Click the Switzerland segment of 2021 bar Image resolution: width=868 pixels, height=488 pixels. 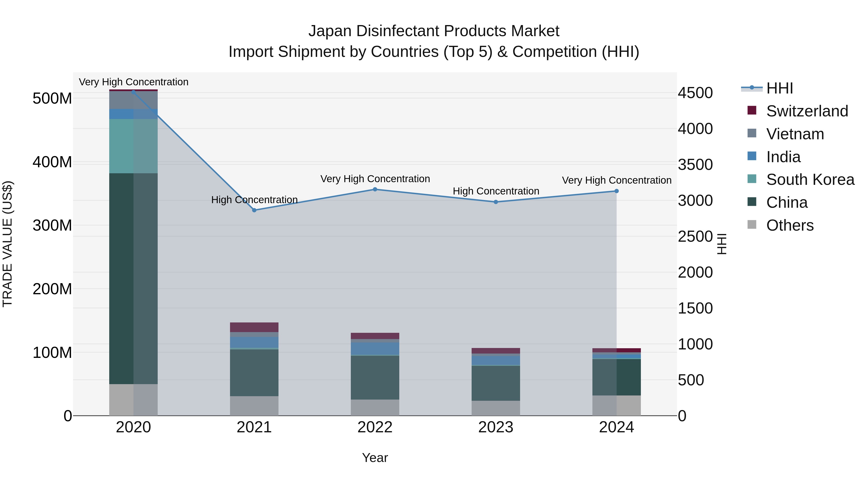(x=254, y=327)
